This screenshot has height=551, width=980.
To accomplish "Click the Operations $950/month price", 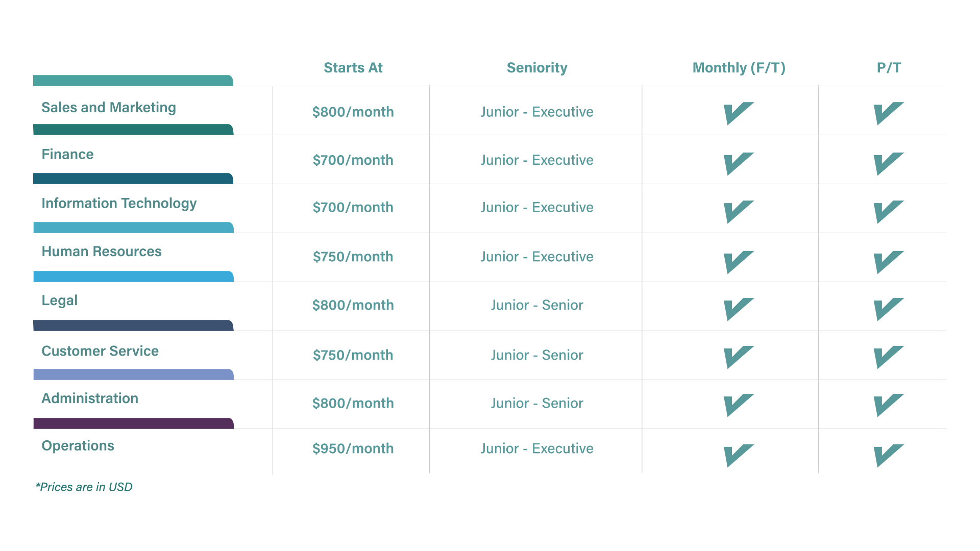I will [x=353, y=448].
